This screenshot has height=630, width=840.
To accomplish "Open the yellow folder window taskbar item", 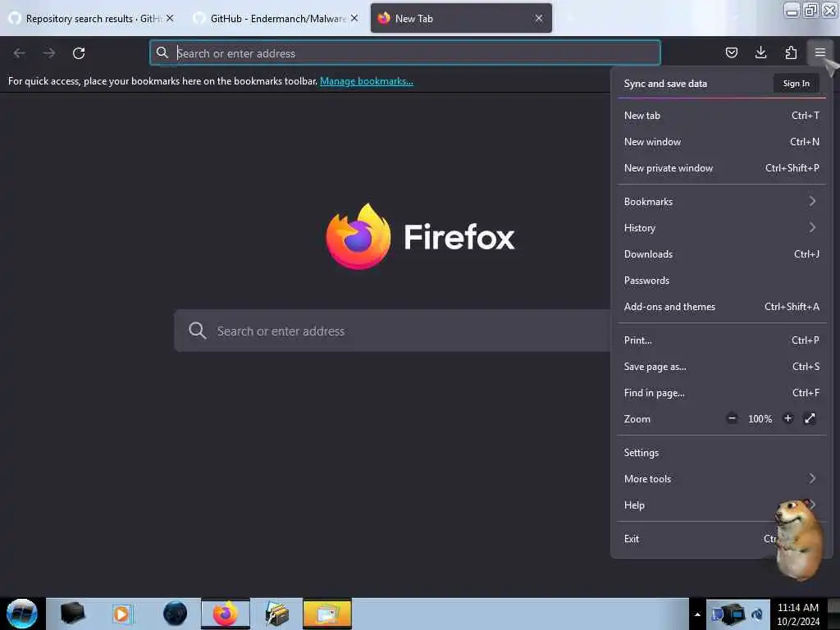I will click(327, 614).
